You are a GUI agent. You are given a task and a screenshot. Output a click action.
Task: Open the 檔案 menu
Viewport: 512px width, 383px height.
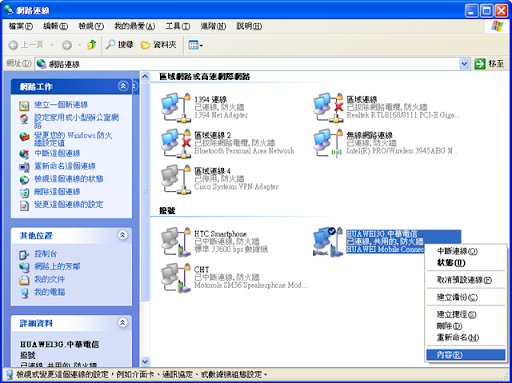[21, 26]
